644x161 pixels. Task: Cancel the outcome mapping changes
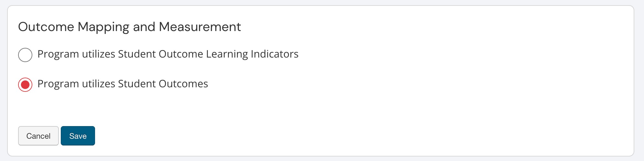point(38,136)
